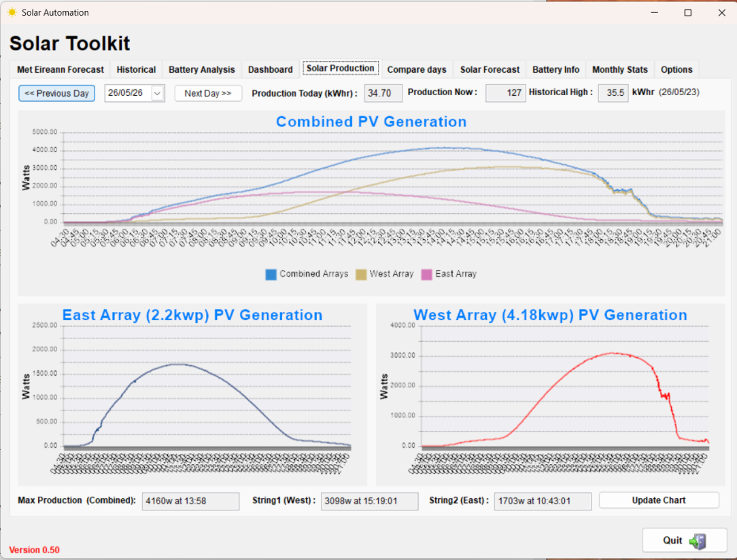737x560 pixels.
Task: Click the Combined Arrays legend label
Action: [314, 274]
